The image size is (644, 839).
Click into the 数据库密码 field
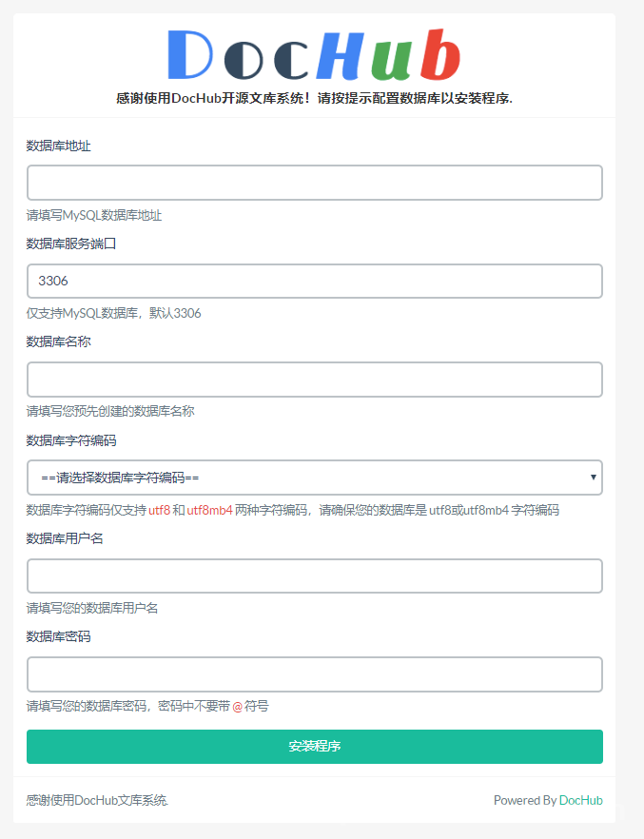[314, 674]
